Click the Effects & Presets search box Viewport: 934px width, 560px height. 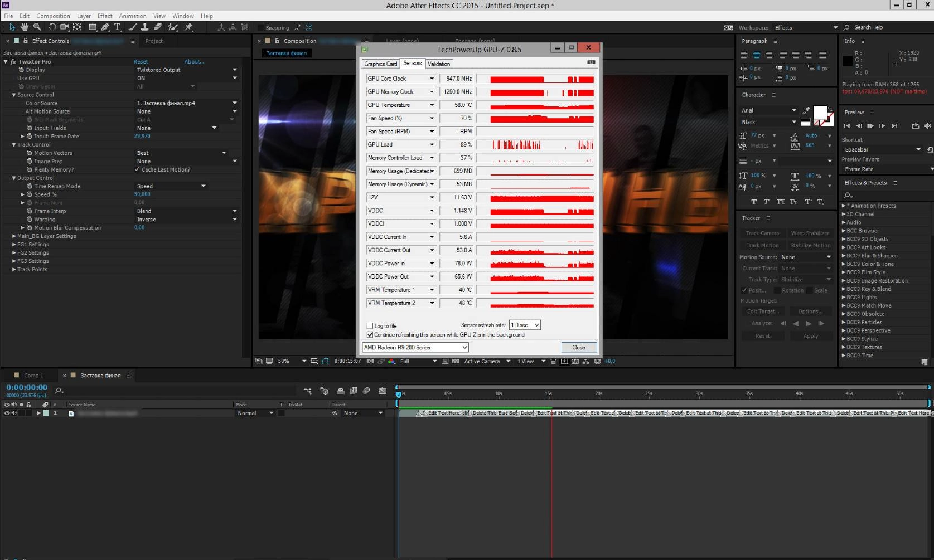tap(885, 195)
